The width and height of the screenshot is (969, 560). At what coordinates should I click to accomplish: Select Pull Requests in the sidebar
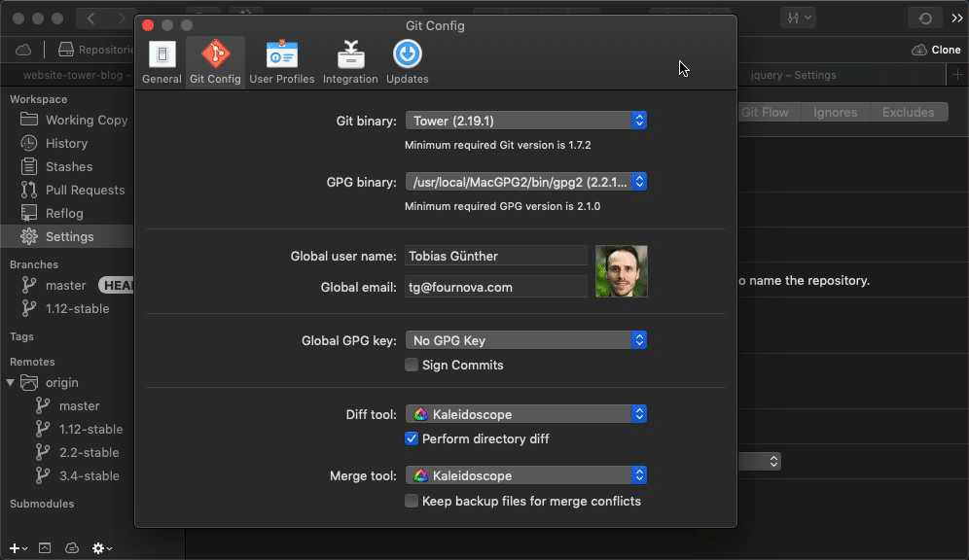coord(85,190)
